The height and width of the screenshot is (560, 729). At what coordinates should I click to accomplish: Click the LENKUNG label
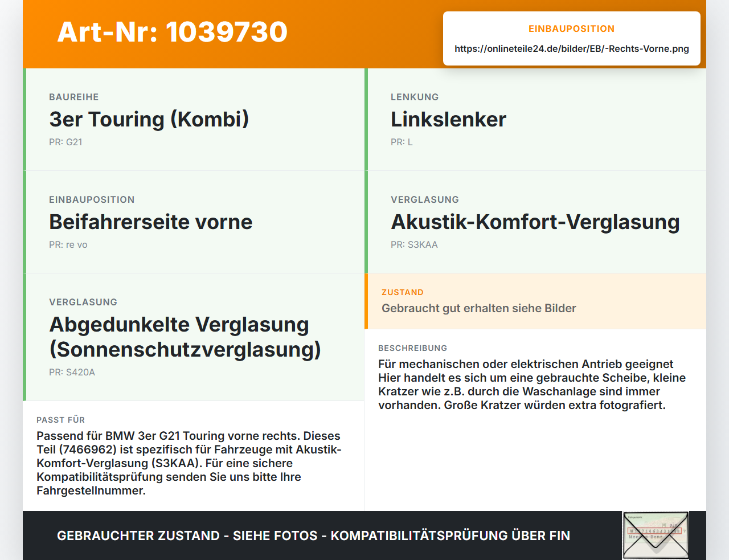(x=415, y=97)
